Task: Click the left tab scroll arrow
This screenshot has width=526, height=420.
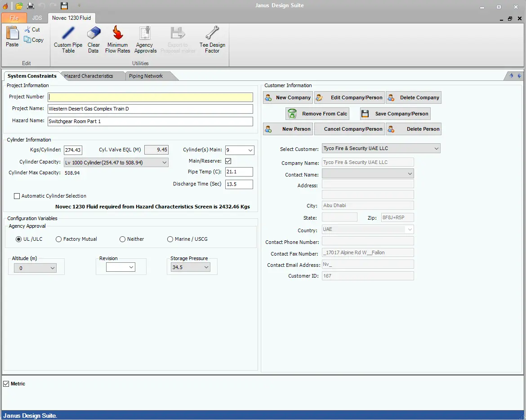Action: [x=511, y=76]
